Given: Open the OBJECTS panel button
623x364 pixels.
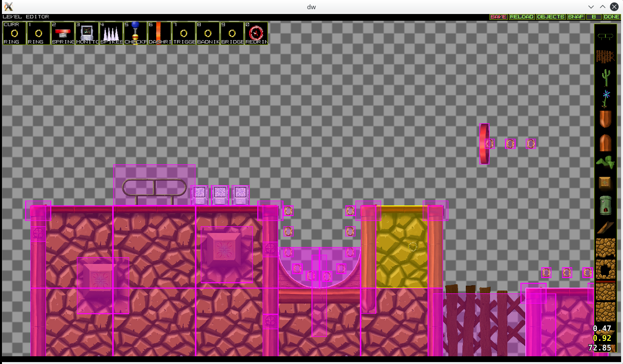Looking at the screenshot, I should click(x=551, y=17).
